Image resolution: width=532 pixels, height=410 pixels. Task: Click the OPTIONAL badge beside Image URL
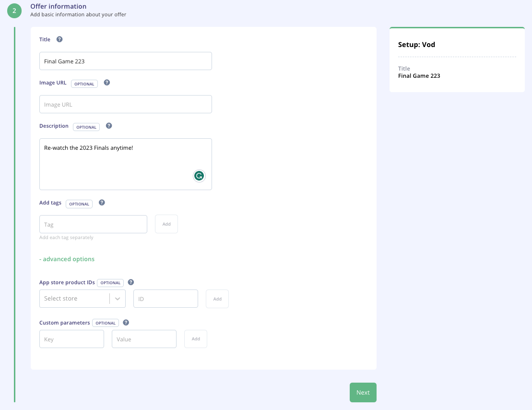click(84, 84)
